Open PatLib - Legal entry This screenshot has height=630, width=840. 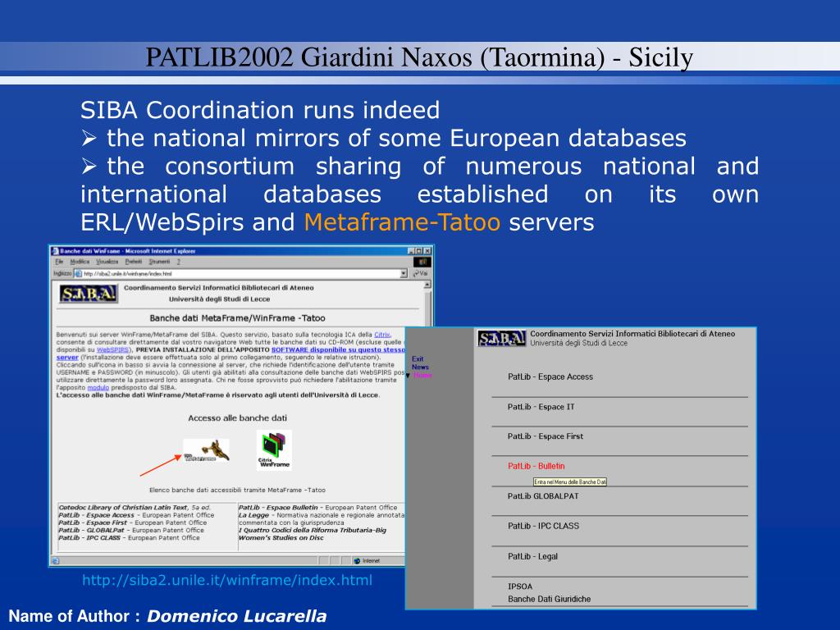coord(532,557)
